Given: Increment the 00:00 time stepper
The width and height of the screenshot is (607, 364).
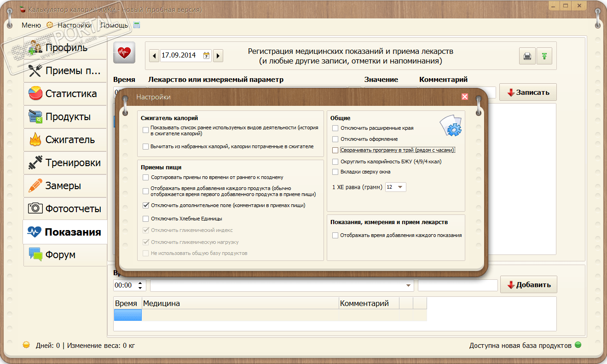Looking at the screenshot, I should tap(141, 283).
